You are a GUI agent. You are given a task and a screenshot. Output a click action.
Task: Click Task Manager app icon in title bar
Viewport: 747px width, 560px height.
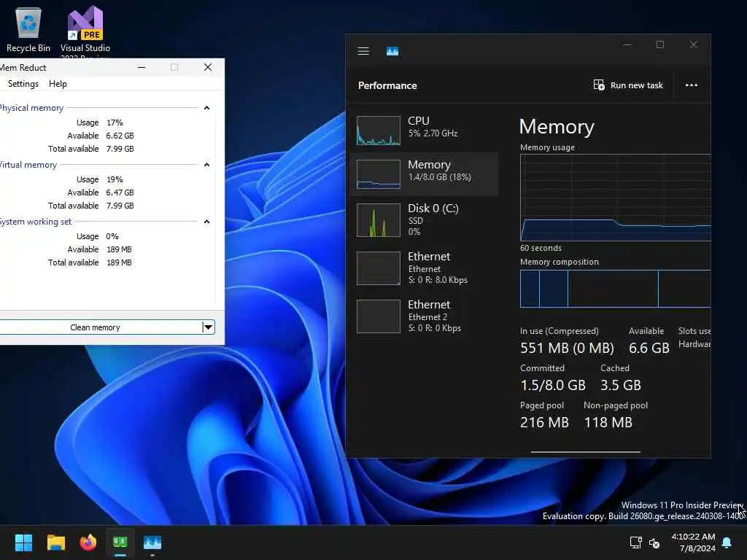(x=392, y=51)
